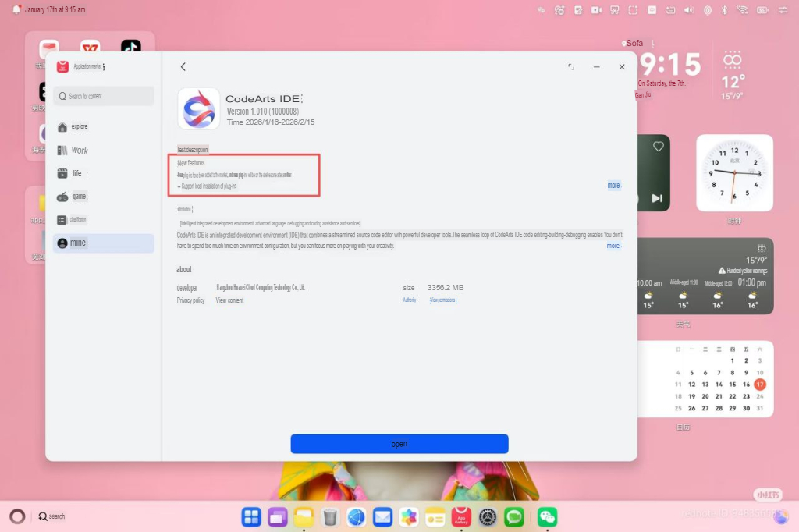Viewport: 799px width, 532px height.
Task: Open the control center sliders icon
Action: coord(783,10)
